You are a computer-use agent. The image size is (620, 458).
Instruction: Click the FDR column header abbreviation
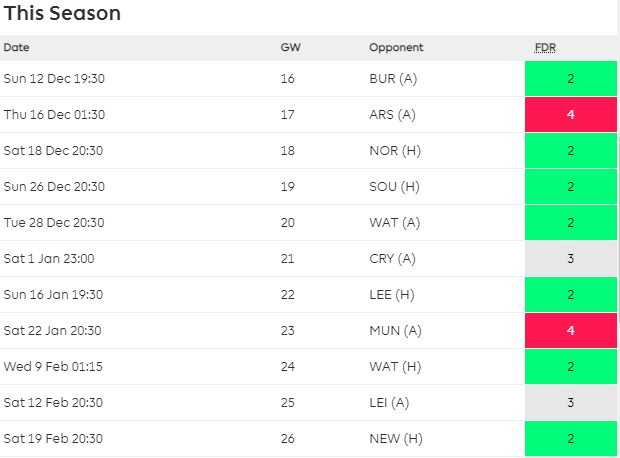click(x=546, y=47)
